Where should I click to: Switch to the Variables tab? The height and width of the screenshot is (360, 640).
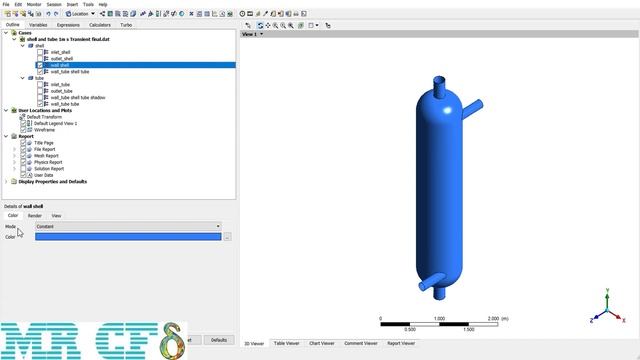(38, 25)
